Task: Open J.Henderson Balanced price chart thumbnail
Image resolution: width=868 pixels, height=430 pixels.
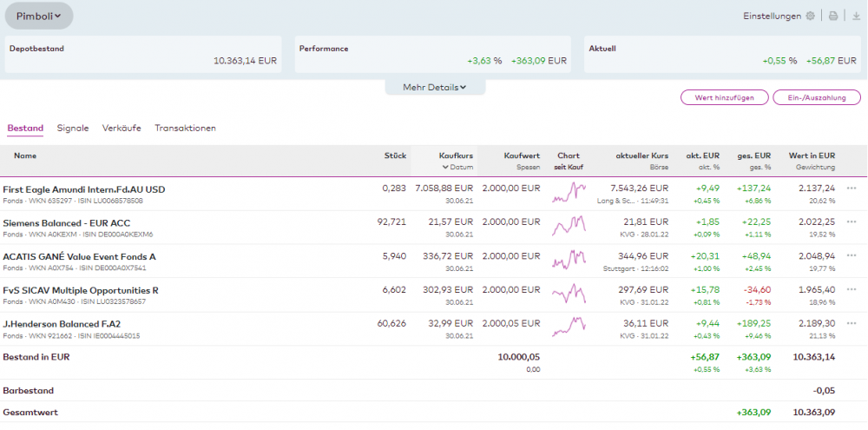Action: 569,328
